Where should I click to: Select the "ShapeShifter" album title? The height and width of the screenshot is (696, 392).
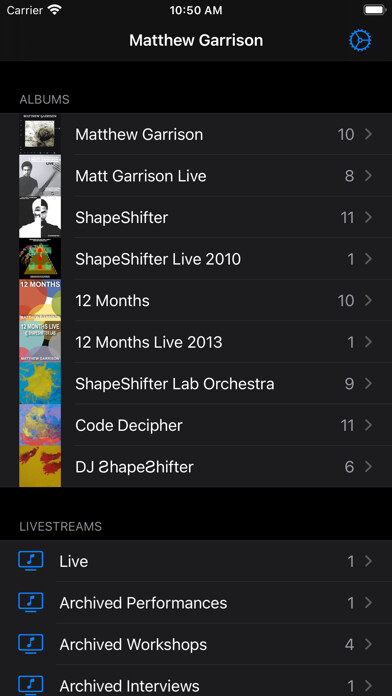(122, 218)
